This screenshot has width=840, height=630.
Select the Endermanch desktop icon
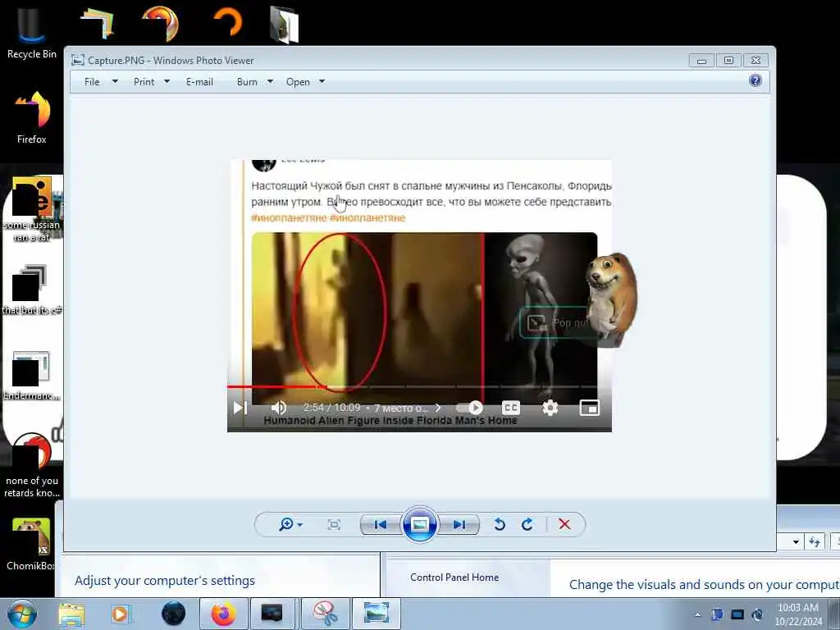click(x=32, y=376)
